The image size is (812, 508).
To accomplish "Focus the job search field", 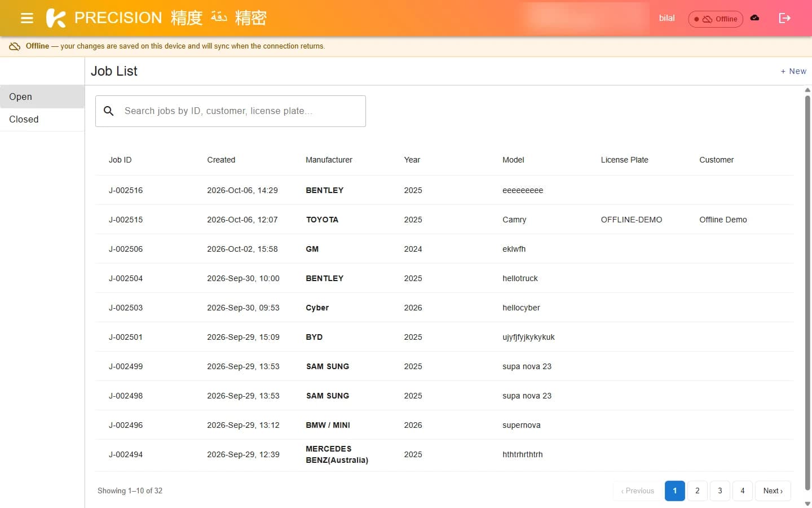I will 231,111.
